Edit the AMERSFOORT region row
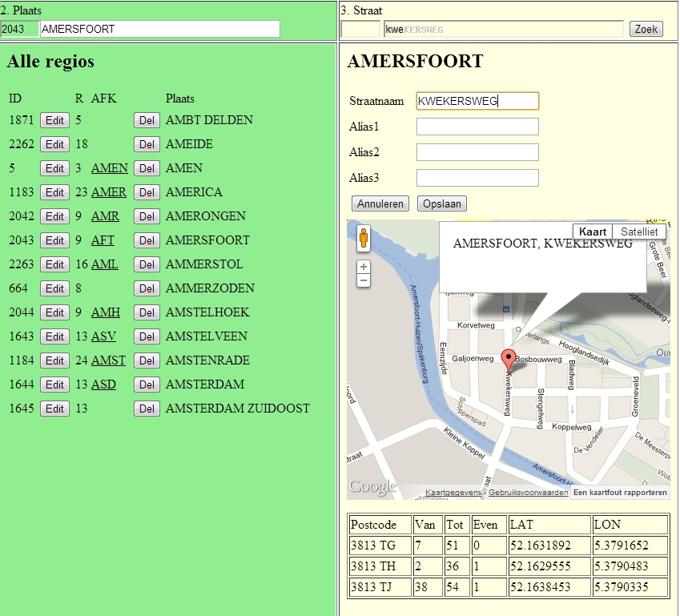Screen dimensions: 680x616 (54, 240)
